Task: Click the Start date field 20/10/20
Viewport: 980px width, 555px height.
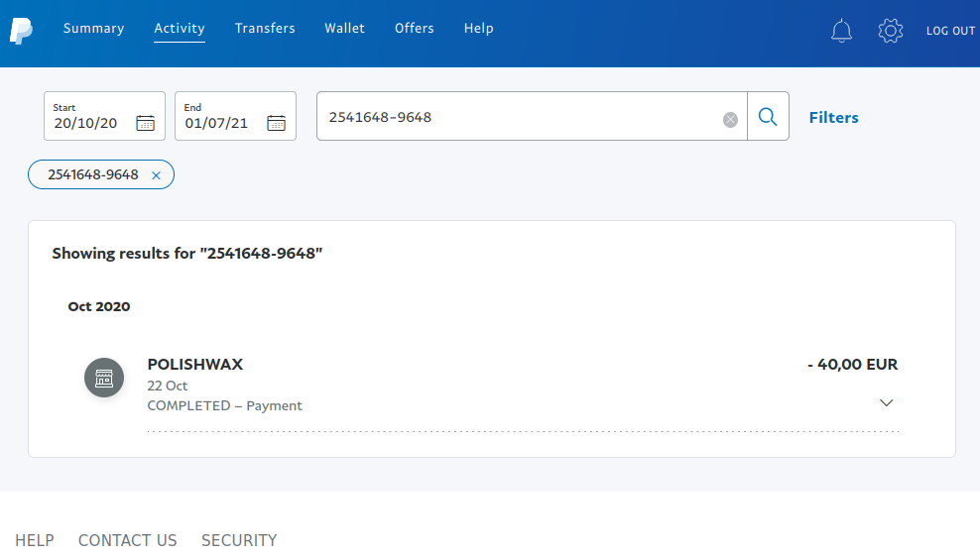Action: coord(104,116)
